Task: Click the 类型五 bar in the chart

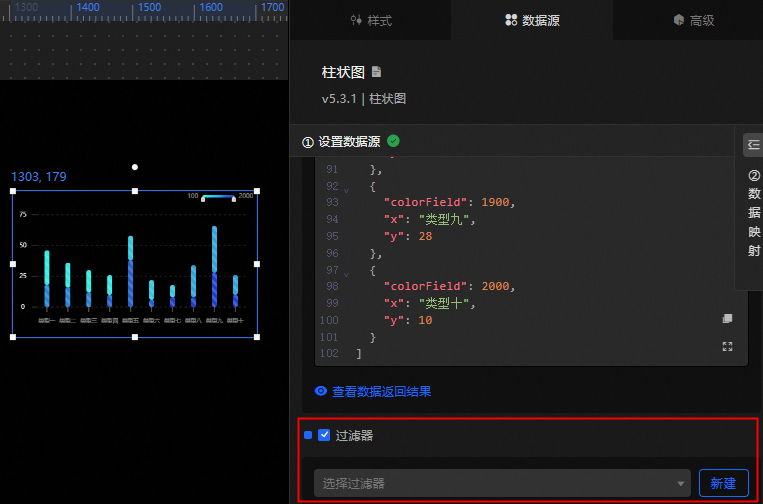Action: 130,271
